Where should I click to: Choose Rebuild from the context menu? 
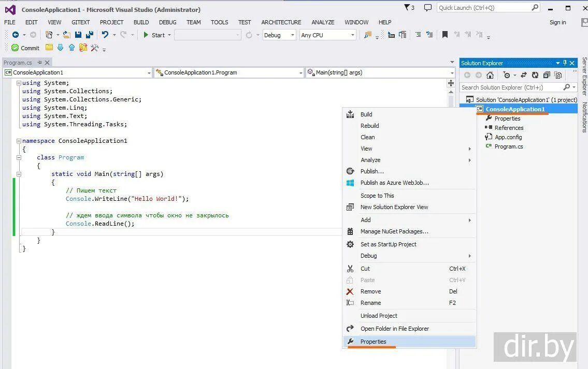point(409,126)
